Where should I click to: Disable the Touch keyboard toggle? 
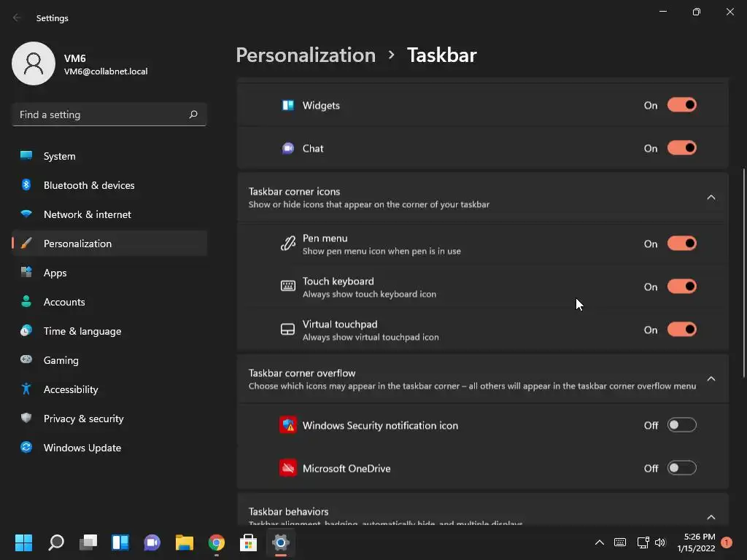pyautogui.click(x=682, y=286)
